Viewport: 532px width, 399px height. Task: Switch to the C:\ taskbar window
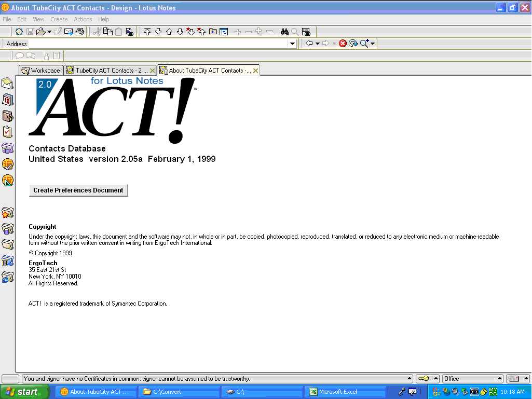pyautogui.click(x=262, y=392)
